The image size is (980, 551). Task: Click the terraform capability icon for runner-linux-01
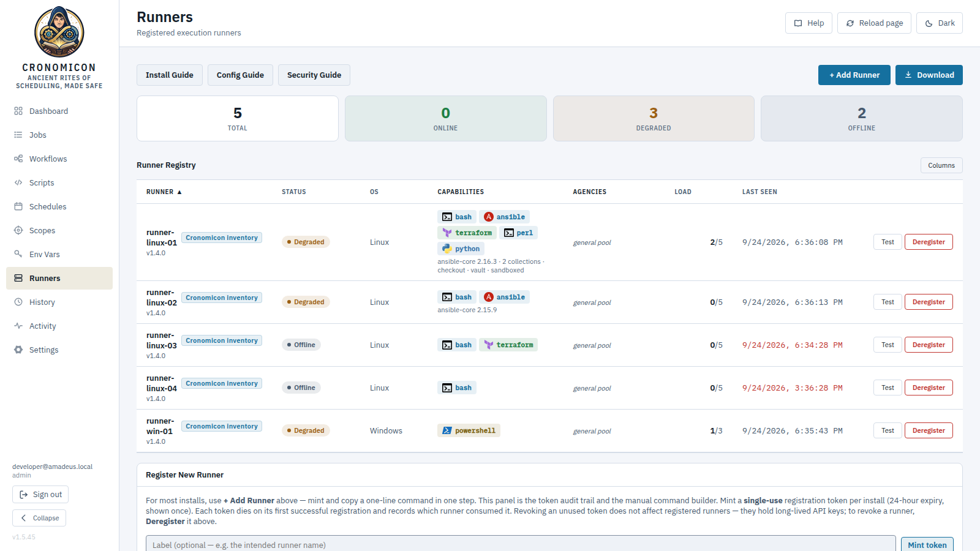pyautogui.click(x=447, y=233)
